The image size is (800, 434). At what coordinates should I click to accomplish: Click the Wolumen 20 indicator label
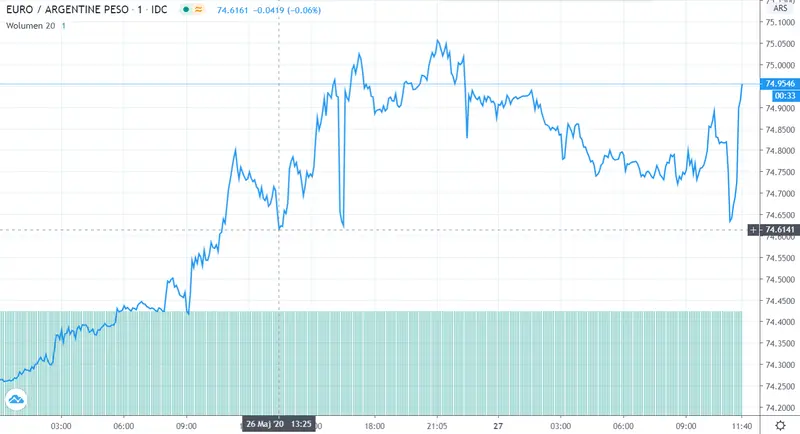point(28,24)
